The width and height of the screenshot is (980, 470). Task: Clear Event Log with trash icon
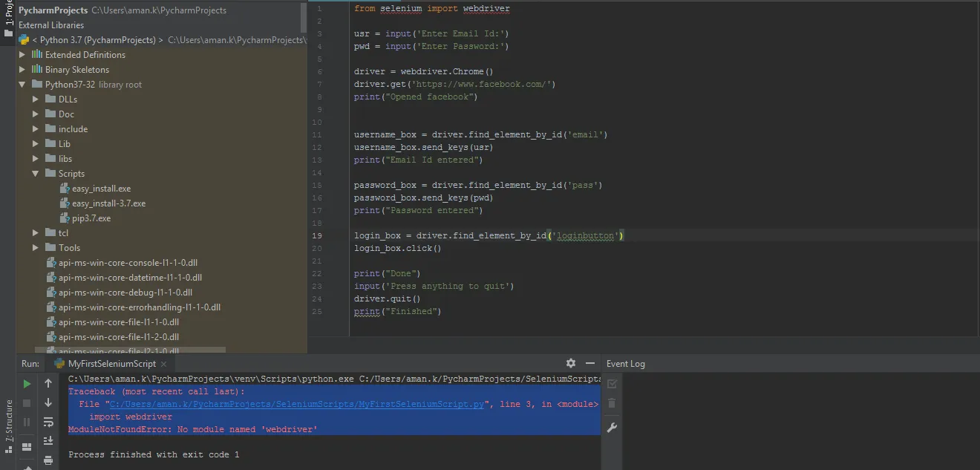coord(612,403)
